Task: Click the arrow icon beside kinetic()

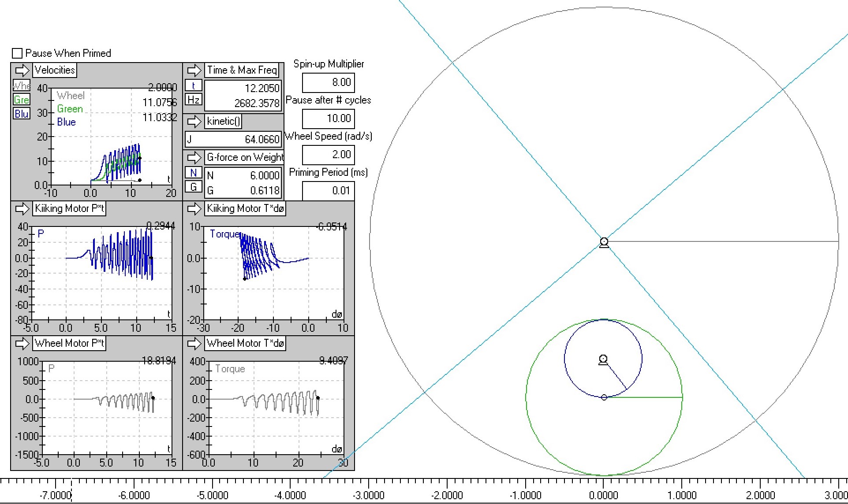Action: coord(194,121)
